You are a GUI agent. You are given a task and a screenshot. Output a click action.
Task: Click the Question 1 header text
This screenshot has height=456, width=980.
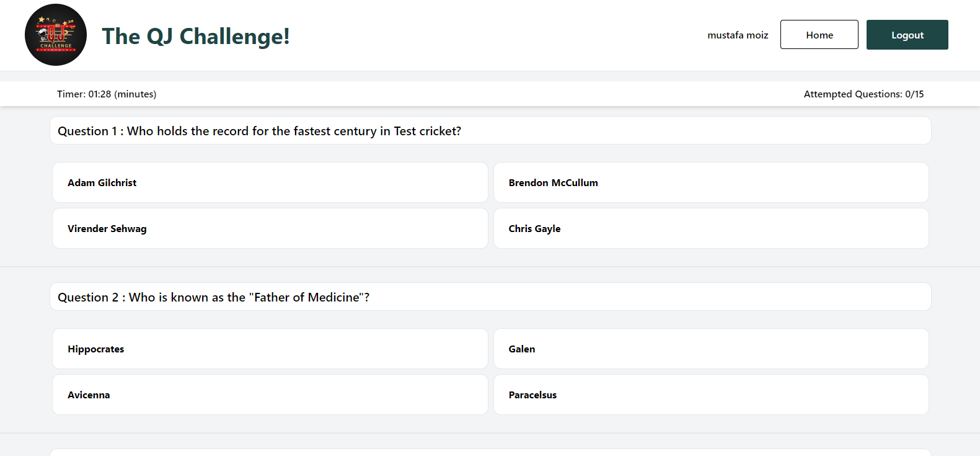(x=259, y=130)
